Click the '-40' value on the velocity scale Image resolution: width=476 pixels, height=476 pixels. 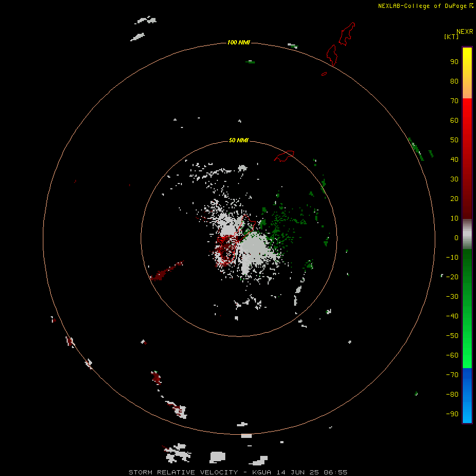point(452,316)
